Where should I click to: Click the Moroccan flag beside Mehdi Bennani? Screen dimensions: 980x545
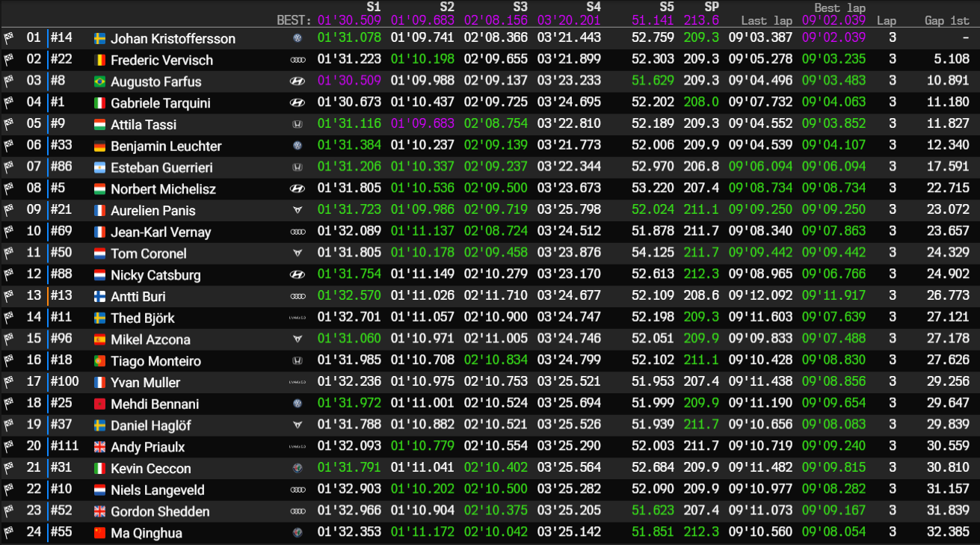[100, 404]
